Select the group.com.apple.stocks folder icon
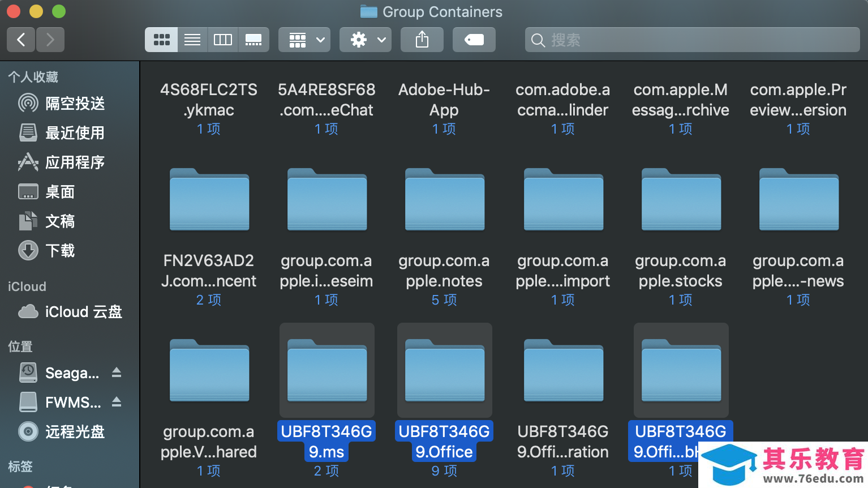 tap(681, 199)
